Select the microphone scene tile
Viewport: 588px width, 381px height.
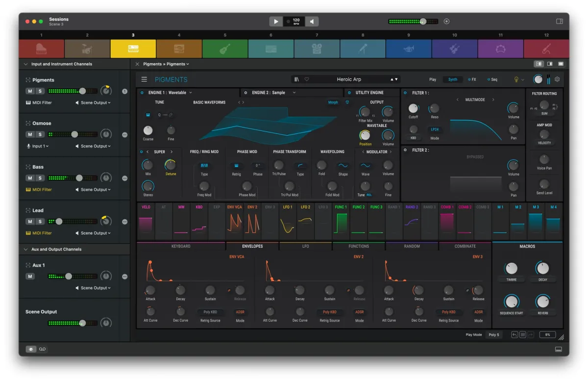(x=363, y=49)
